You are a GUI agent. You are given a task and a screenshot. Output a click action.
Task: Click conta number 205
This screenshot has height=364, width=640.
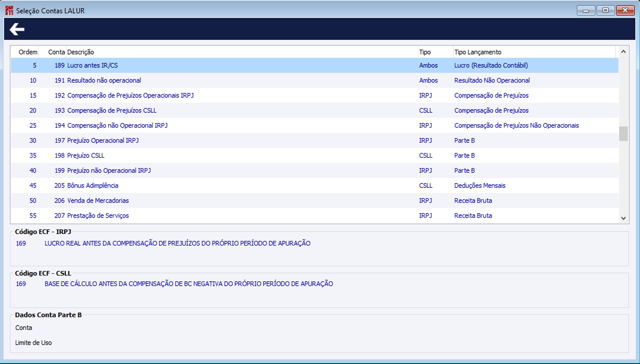[x=59, y=185]
